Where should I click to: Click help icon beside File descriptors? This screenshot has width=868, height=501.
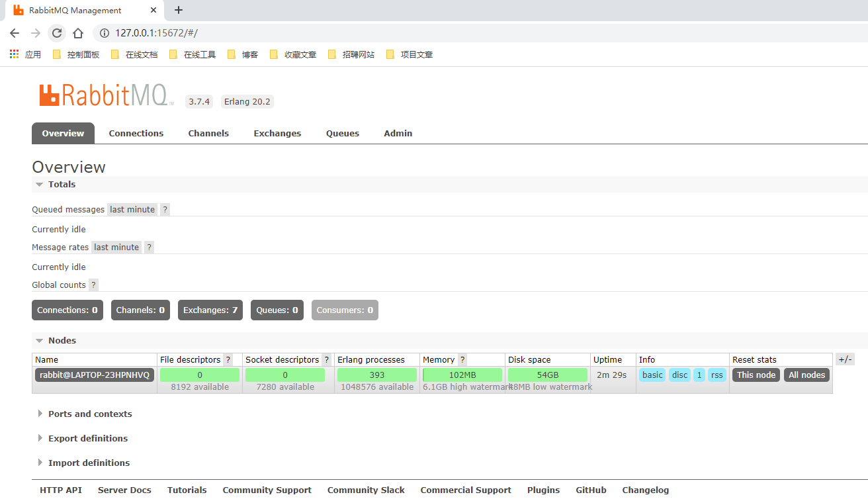(x=228, y=359)
